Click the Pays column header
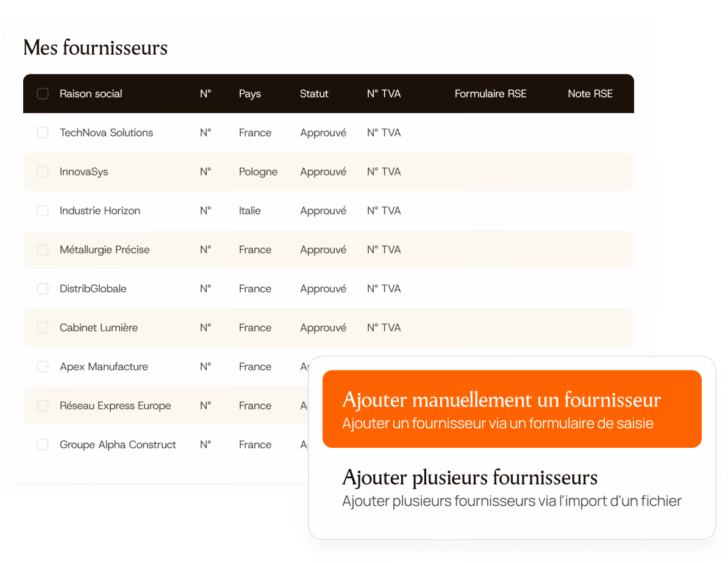 click(x=250, y=94)
